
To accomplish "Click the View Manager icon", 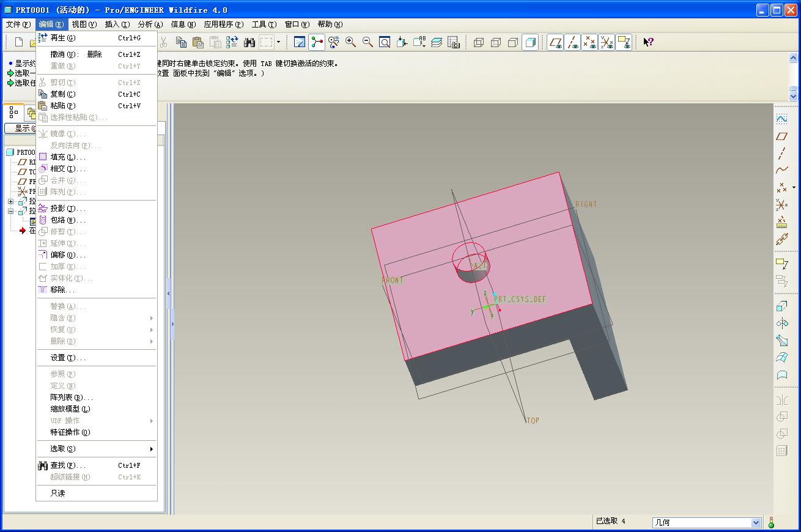I will pos(453,42).
